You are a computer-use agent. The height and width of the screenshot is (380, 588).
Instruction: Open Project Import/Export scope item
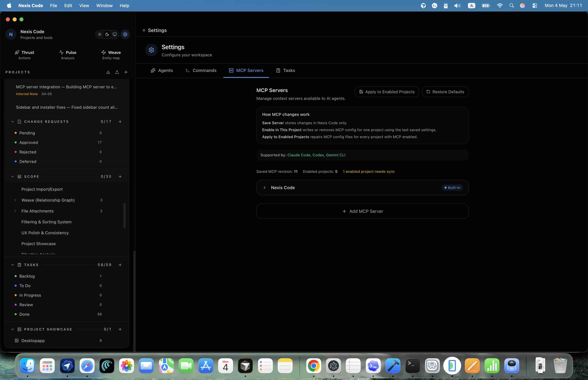[x=42, y=189]
